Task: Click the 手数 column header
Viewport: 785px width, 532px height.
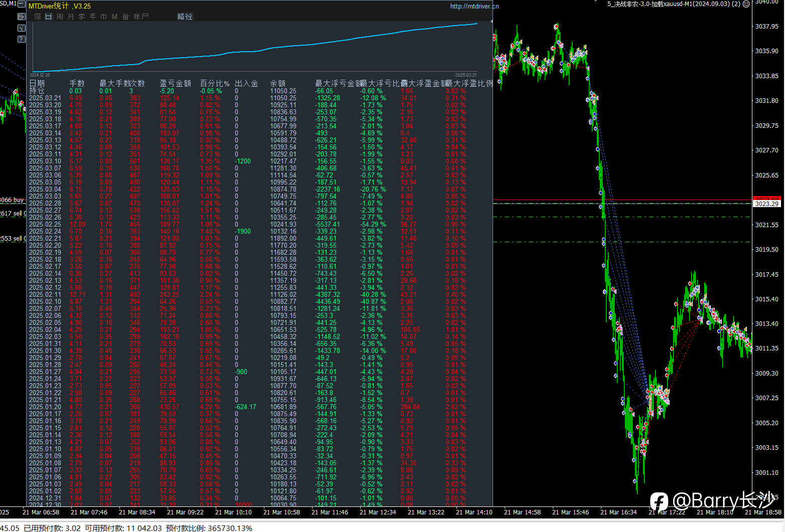Action: coord(77,83)
